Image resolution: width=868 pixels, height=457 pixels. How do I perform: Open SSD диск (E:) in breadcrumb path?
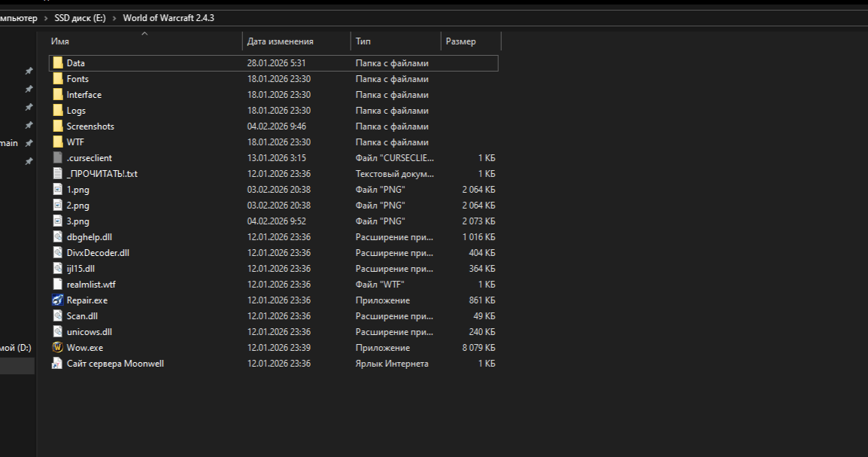80,18
